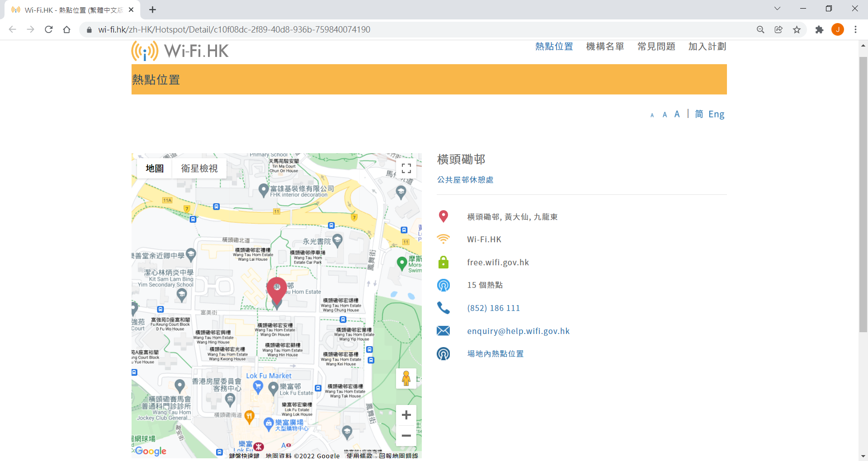Image resolution: width=868 pixels, height=461 pixels.
Task: Select smallest font size A
Action: 652,115
